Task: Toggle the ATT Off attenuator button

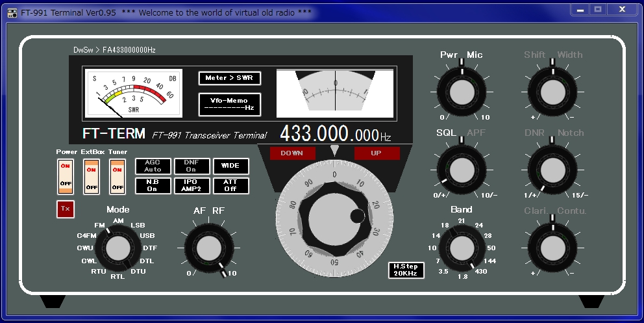Action: tap(230, 185)
